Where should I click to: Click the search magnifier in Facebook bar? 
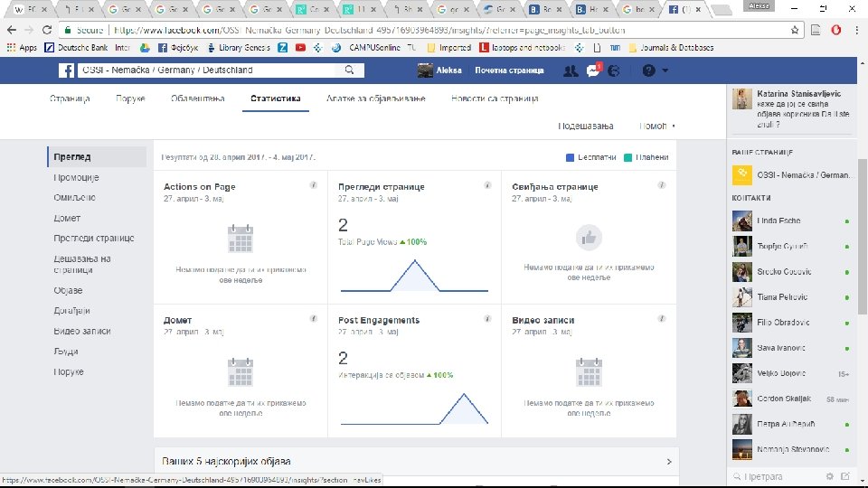(349, 70)
